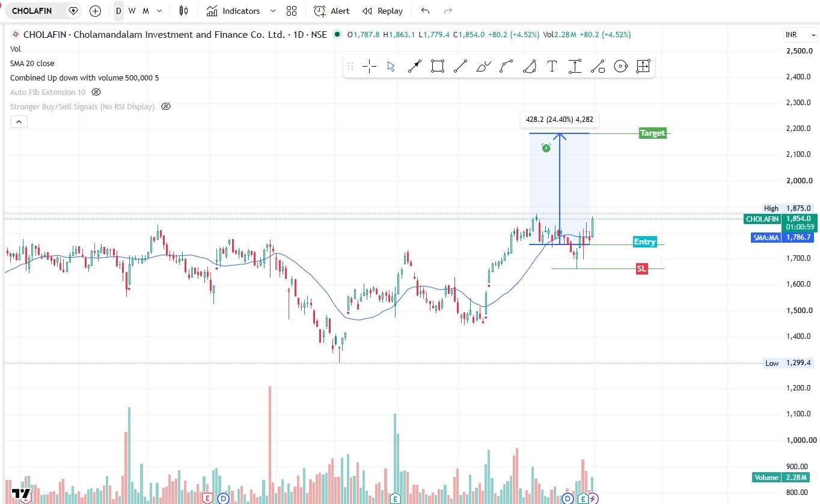Screen dimensions: 820x504
Task: Click the SMA:MA price scale label
Action: click(766, 237)
